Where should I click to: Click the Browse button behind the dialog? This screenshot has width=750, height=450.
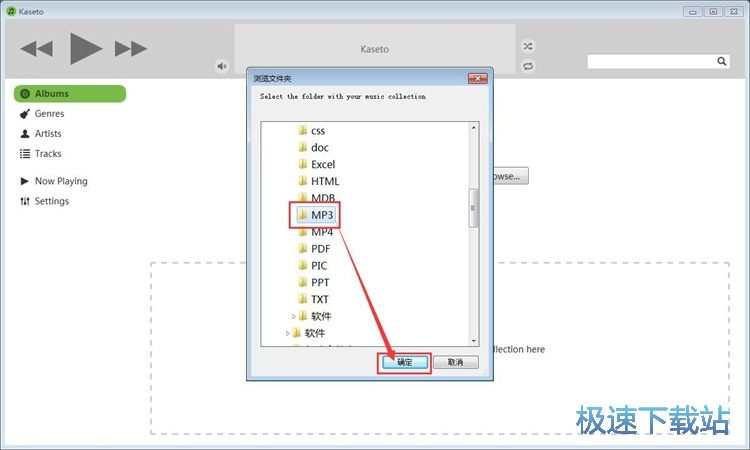coord(510,176)
